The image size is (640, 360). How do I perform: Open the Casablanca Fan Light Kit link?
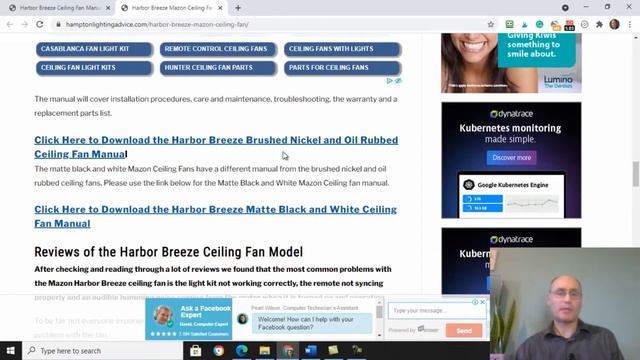[94, 49]
